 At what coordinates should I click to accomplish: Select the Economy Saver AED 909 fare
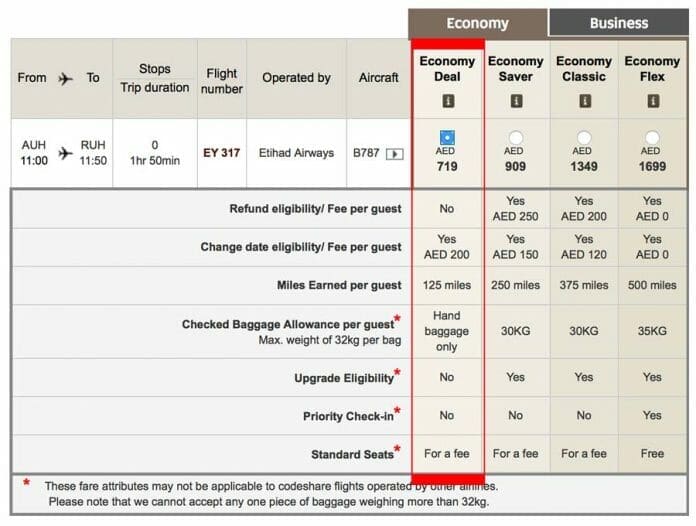click(x=515, y=138)
